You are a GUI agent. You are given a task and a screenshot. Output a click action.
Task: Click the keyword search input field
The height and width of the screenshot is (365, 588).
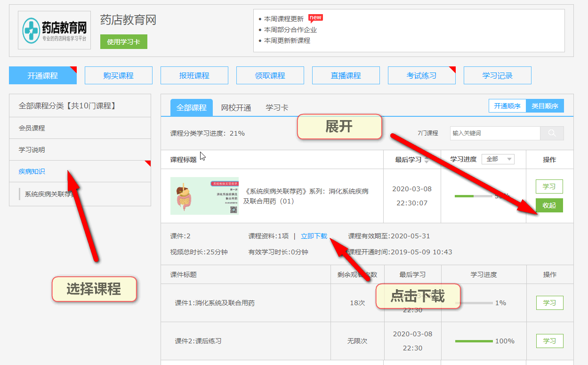(x=494, y=133)
